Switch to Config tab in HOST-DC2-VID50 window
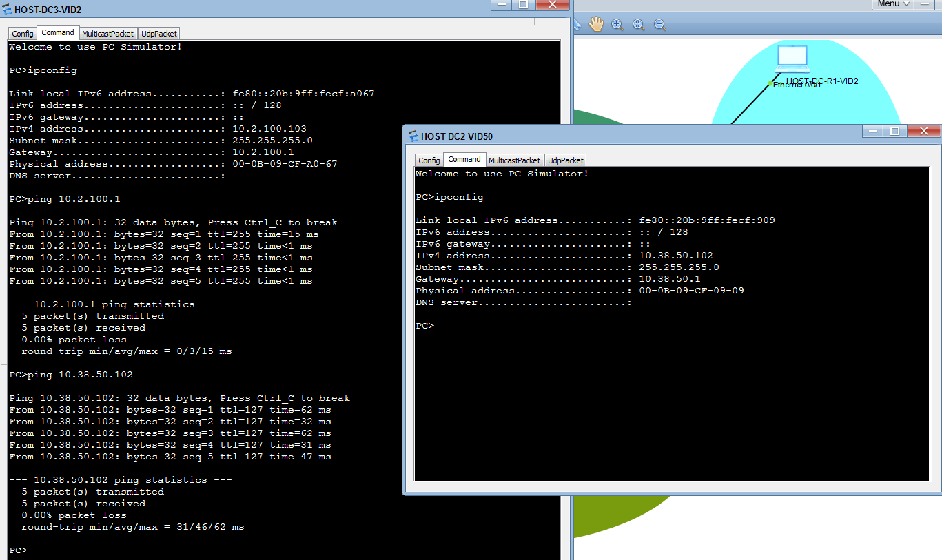 tap(429, 160)
